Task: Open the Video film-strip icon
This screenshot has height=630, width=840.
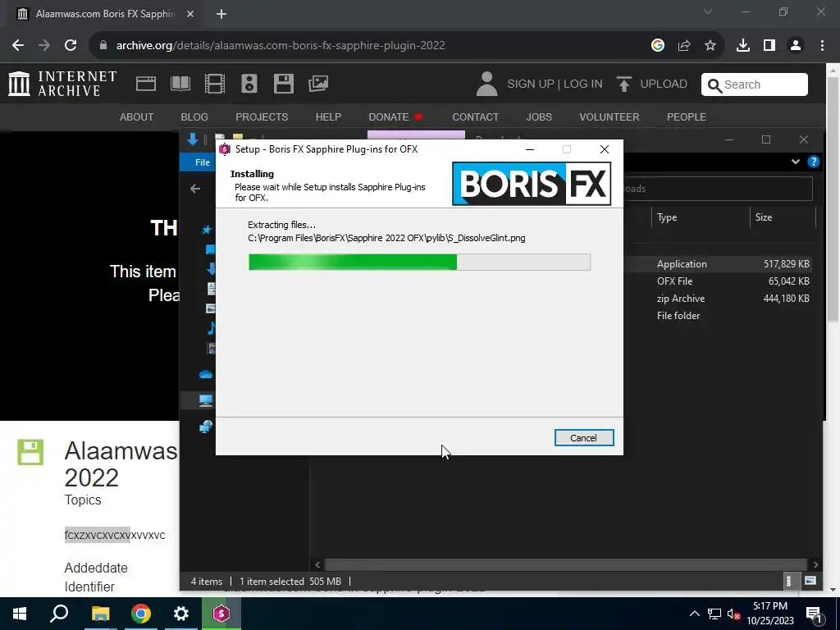Action: 215,84
